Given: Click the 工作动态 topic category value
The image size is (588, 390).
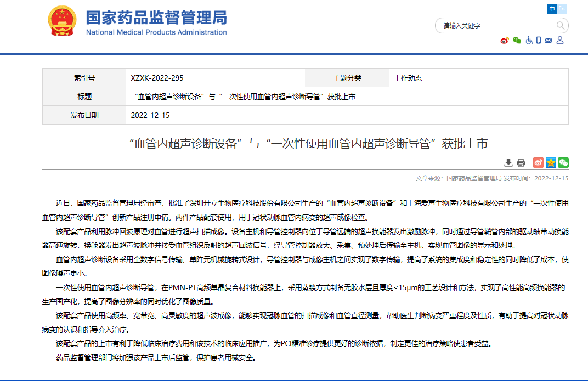Looking at the screenshot, I should (x=408, y=78).
